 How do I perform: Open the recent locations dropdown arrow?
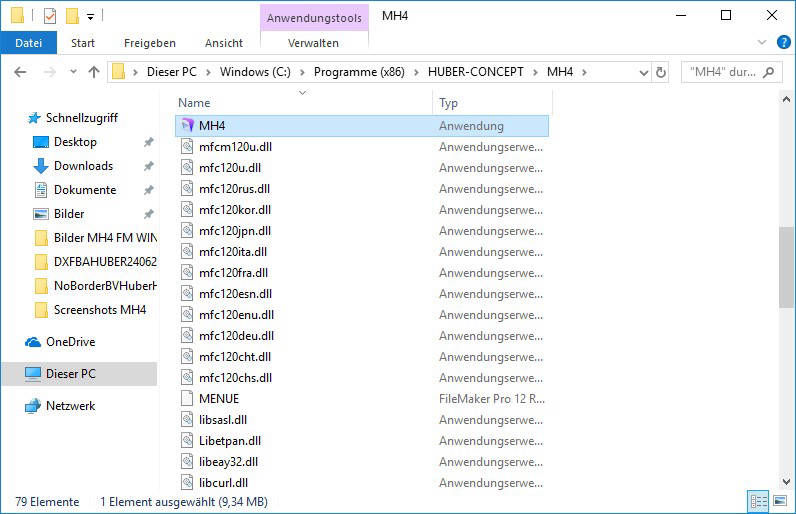coord(71,72)
